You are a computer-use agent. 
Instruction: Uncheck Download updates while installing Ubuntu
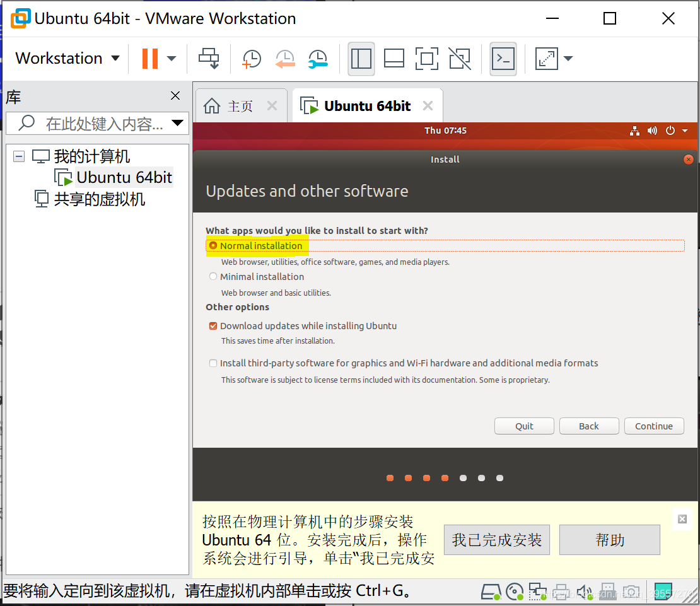coord(213,326)
